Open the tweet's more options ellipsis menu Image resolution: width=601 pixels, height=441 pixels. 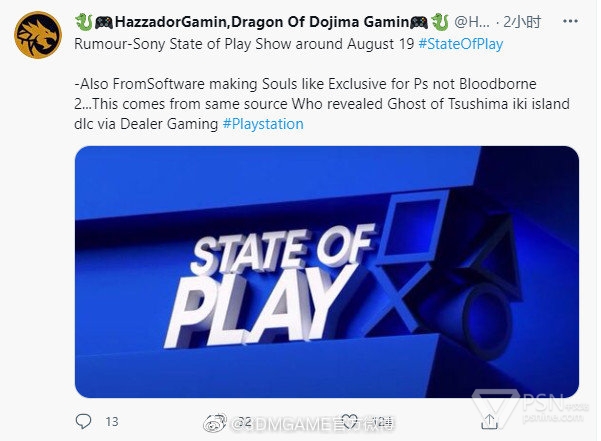coord(570,21)
